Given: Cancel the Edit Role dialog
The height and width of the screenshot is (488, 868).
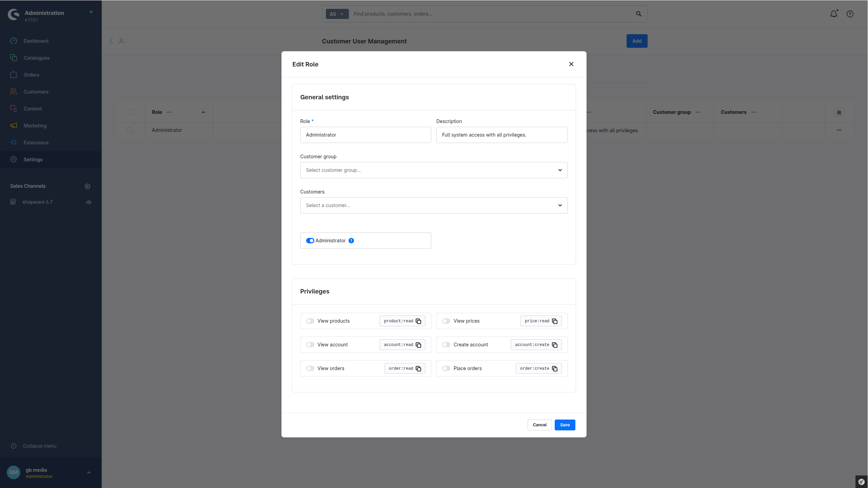Looking at the screenshot, I should tap(539, 425).
